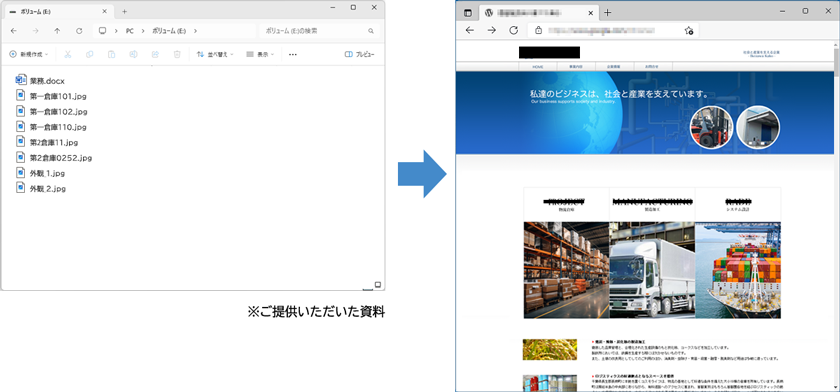Open the 並べ替え sort dropdown
Screen dimensions: 840x392
[215, 54]
